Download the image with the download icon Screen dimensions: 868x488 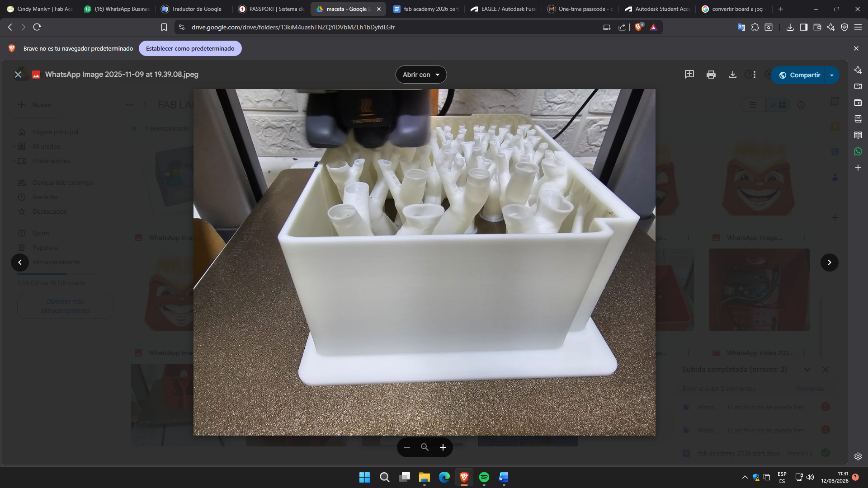[x=733, y=75]
